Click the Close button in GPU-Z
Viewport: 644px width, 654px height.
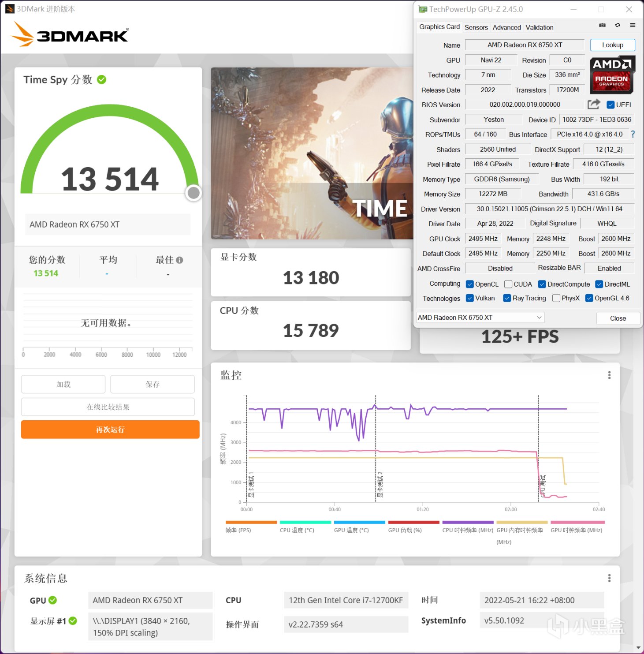pos(618,318)
